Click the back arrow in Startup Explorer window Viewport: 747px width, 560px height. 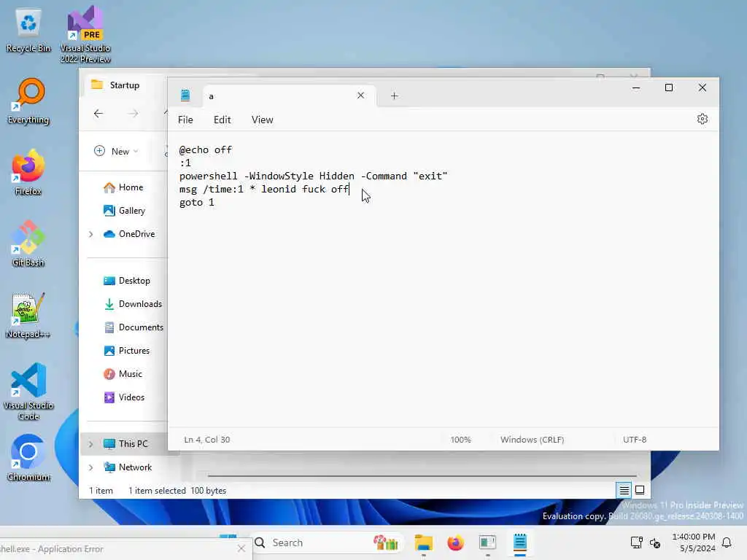tap(98, 113)
